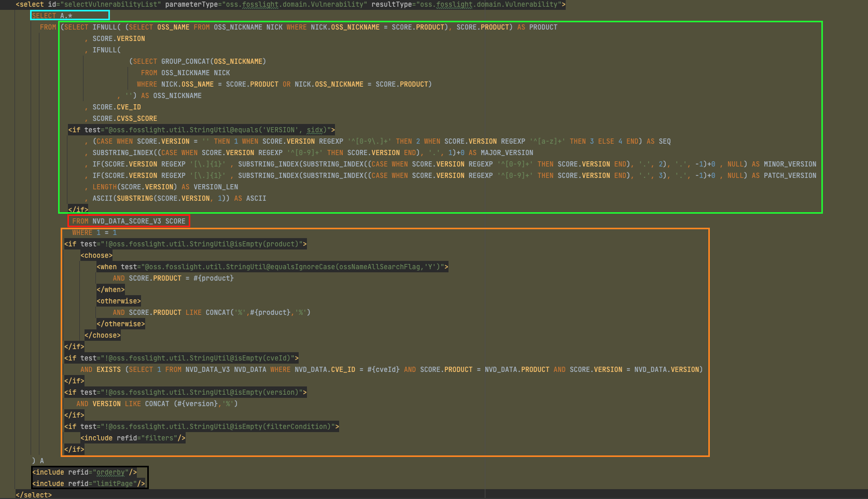
Task: Click the ", SCORE.CVE_ID" column line
Action: [x=113, y=107]
